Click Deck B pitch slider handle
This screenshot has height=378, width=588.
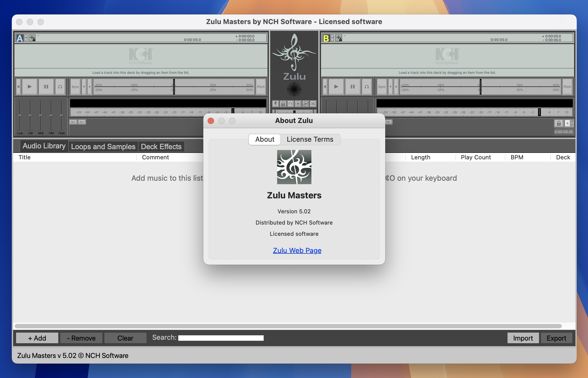(x=480, y=87)
